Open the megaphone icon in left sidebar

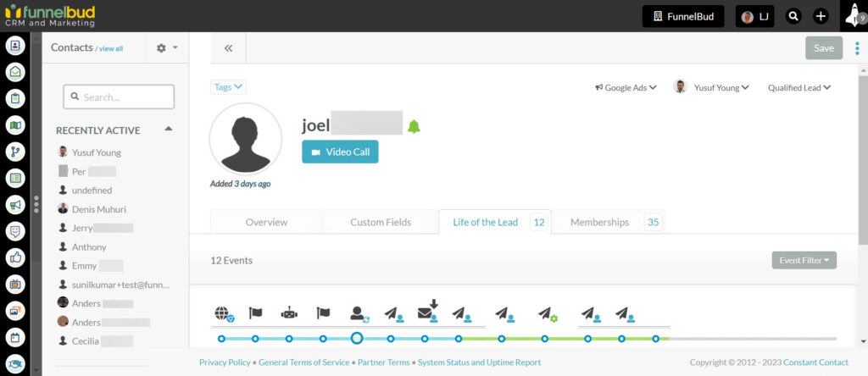point(14,205)
